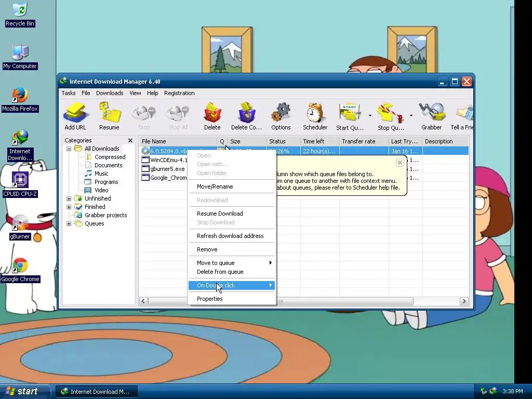Select All Downloads in categories tree

point(102,149)
